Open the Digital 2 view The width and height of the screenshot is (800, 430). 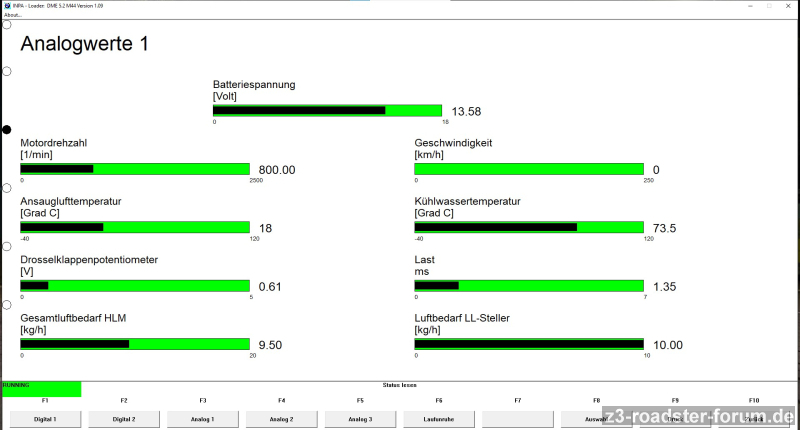pos(124,420)
